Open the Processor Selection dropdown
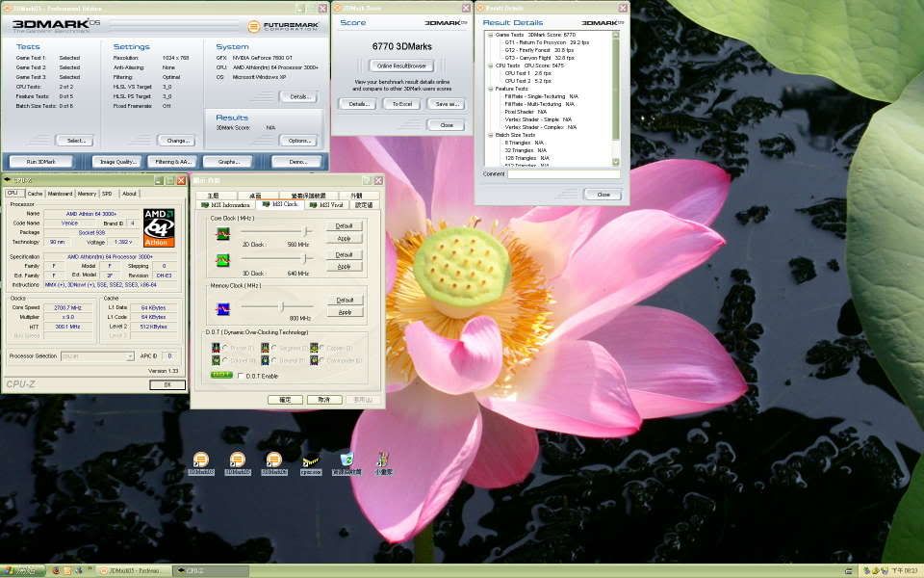The height and width of the screenshot is (578, 924). click(x=97, y=356)
